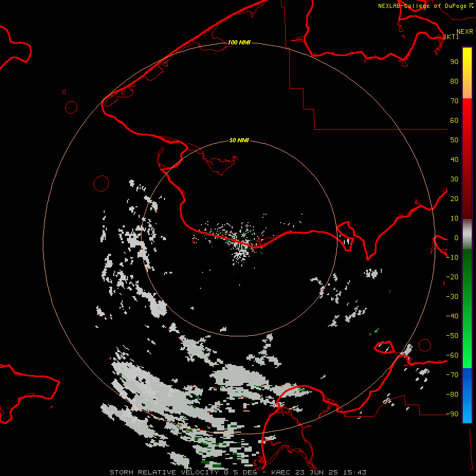Image resolution: width=476 pixels, height=476 pixels.
Task: Click the "STORM RELATIVE VELOCITY" product title in the footer
Action: point(164,472)
